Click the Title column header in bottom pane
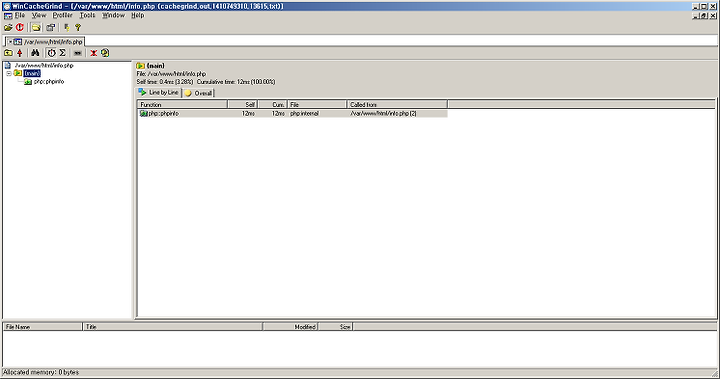This screenshot has height=379, width=720. pos(173,327)
